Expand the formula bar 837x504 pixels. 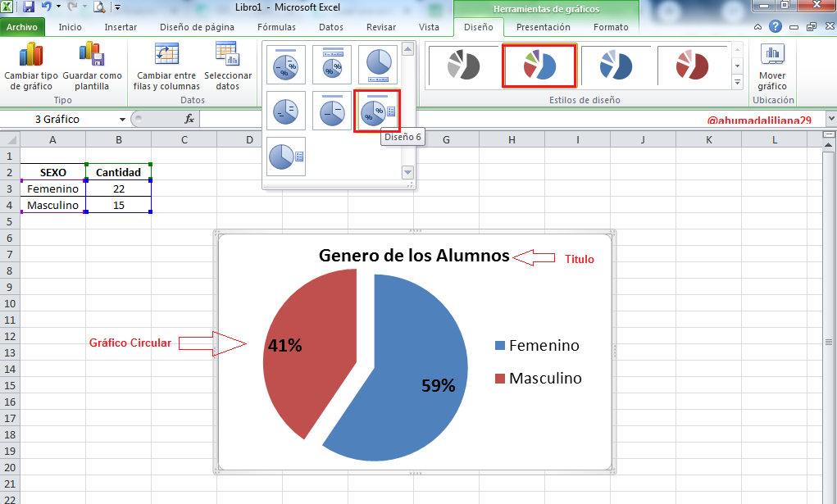830,118
